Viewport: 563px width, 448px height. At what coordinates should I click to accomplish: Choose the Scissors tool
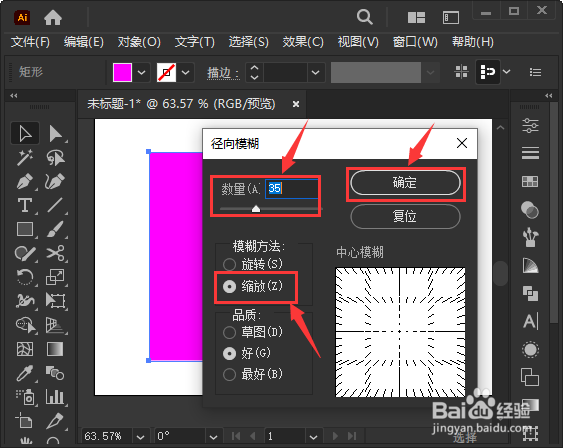coord(55,253)
